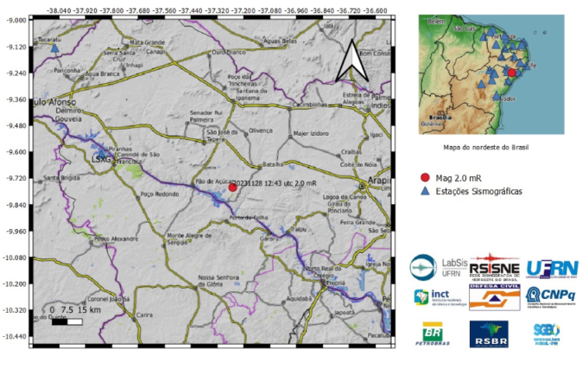Click the CNPq logo

tap(551, 297)
